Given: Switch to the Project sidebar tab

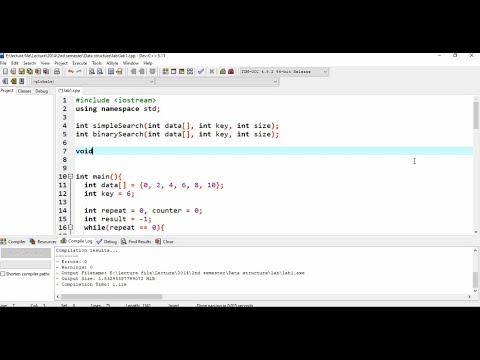Looking at the screenshot, I should [7, 91].
